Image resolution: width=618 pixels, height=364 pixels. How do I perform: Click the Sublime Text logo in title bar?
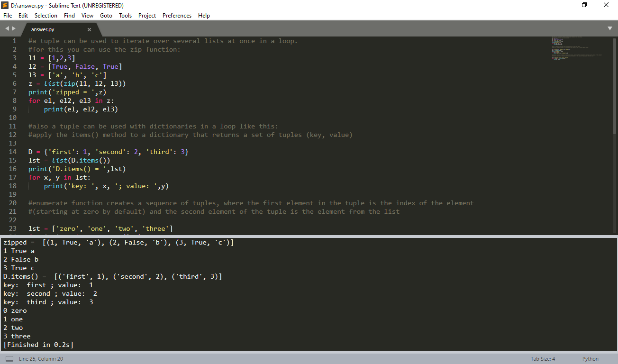(5, 5)
